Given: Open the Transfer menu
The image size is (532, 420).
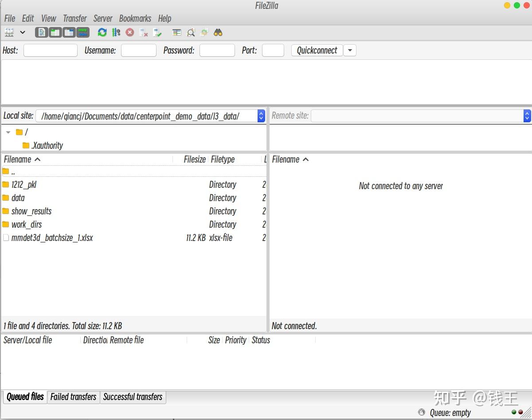Looking at the screenshot, I should pyautogui.click(x=75, y=19).
